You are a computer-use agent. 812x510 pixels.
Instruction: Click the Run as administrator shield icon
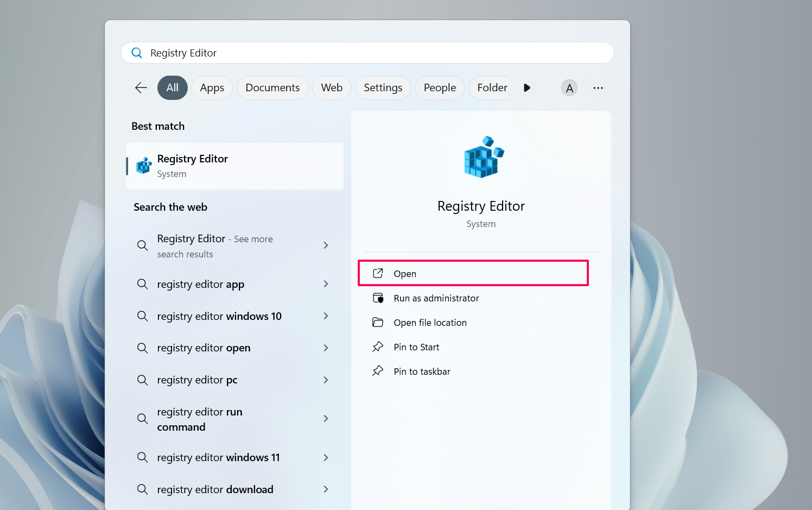(x=378, y=298)
